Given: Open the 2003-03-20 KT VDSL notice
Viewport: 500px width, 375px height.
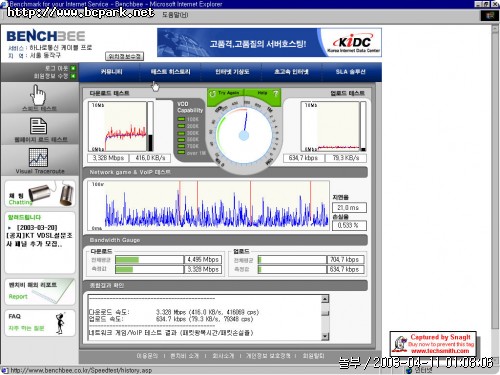Looking at the screenshot, I should pos(38,236).
